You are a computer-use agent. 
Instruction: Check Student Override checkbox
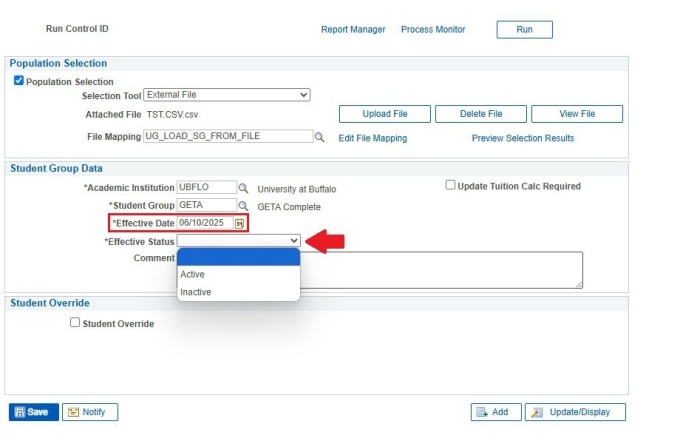(75, 322)
